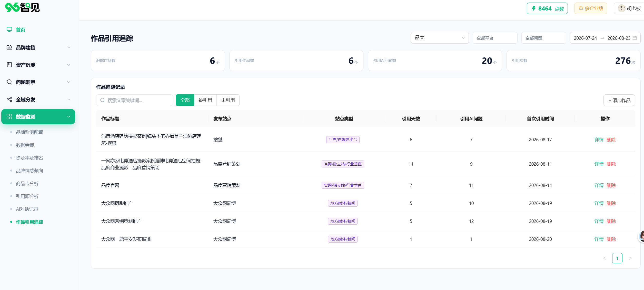Go to next page arrow

[630, 258]
